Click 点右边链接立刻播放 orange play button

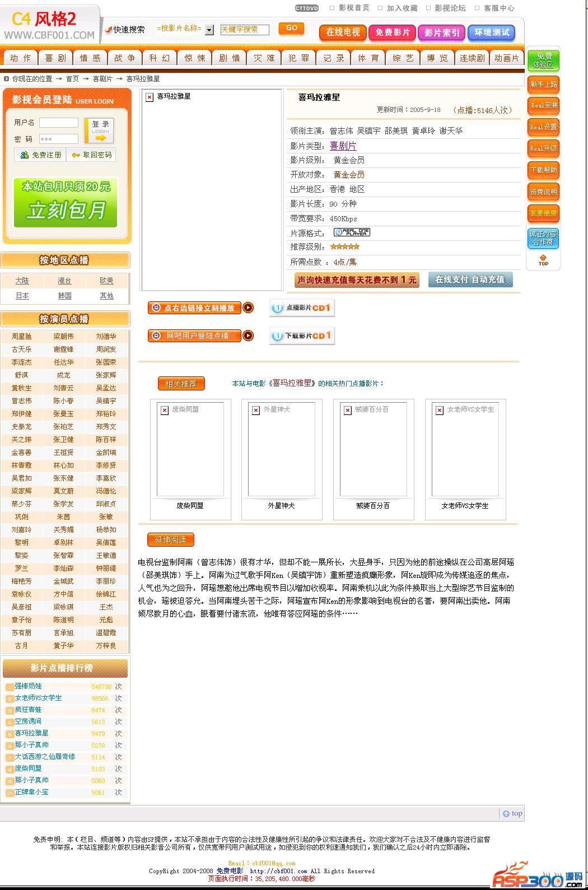point(200,307)
